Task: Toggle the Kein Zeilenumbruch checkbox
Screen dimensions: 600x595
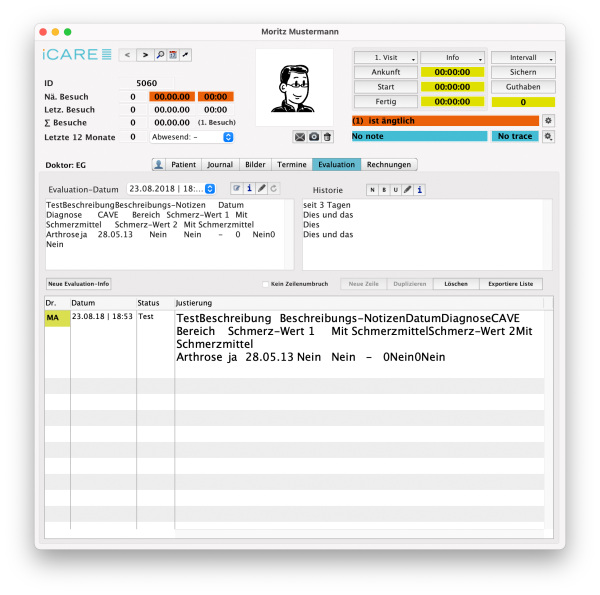Action: pyautogui.click(x=265, y=284)
